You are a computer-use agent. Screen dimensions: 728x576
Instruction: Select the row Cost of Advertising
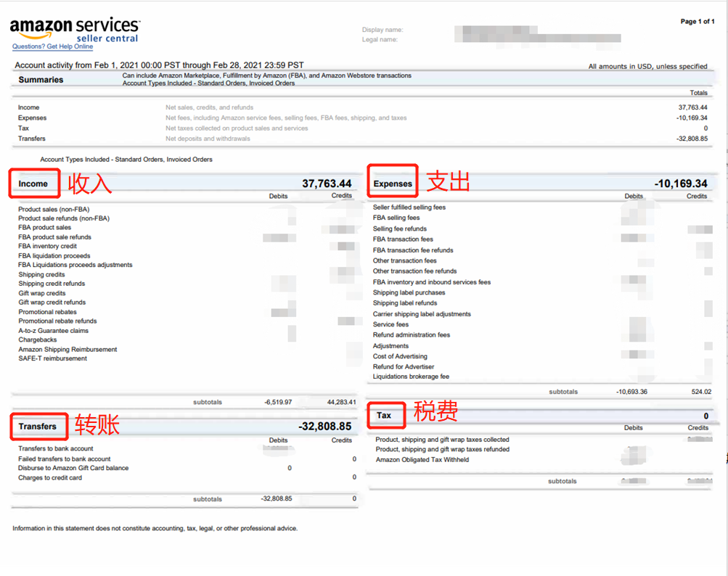(400, 356)
